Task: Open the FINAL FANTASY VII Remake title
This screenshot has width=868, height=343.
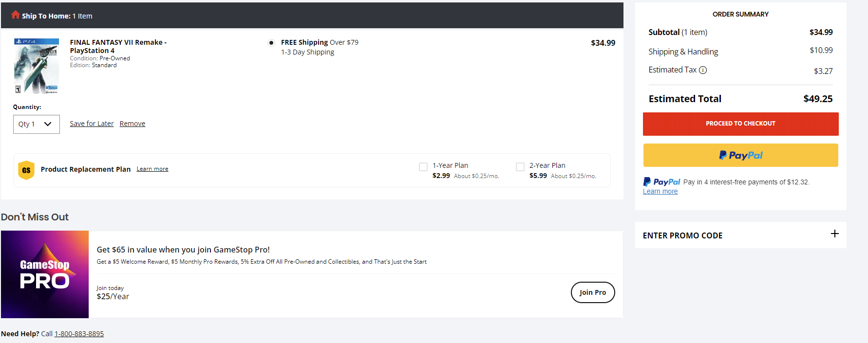Action: point(118,46)
